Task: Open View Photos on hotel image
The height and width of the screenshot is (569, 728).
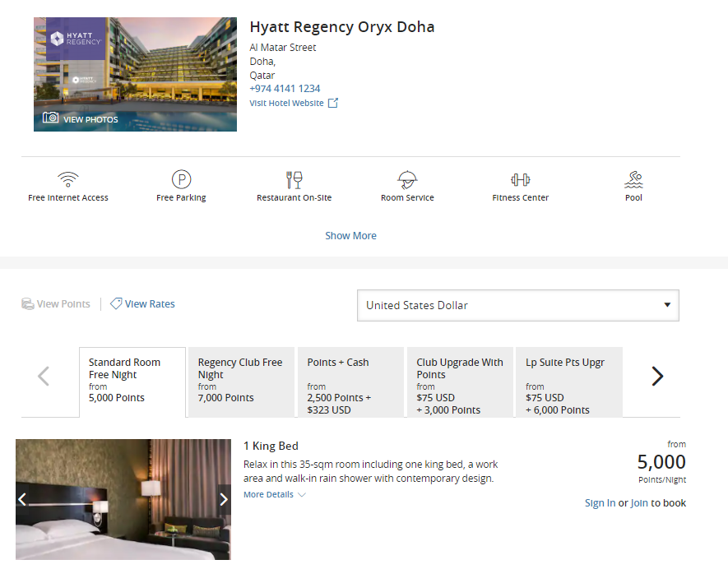Action: [81, 119]
